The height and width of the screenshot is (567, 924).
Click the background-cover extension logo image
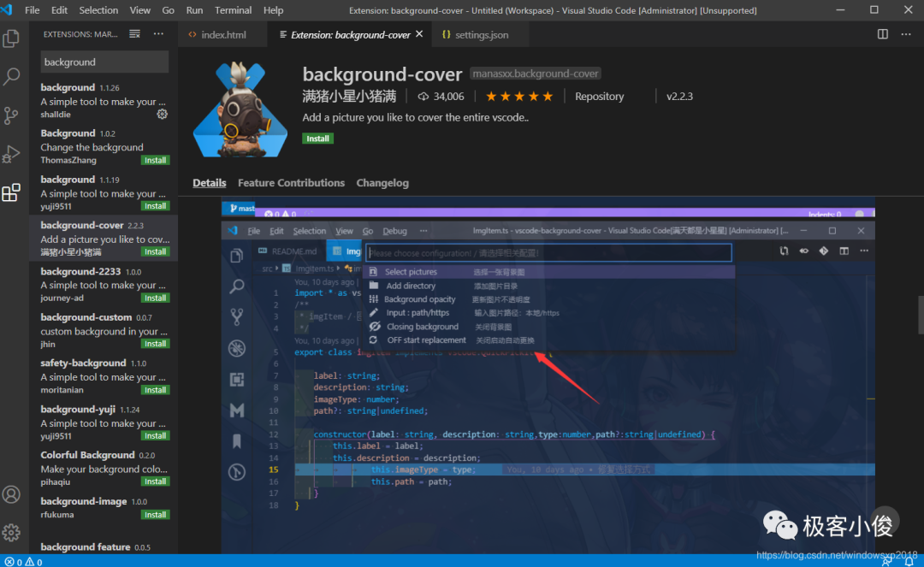click(240, 110)
